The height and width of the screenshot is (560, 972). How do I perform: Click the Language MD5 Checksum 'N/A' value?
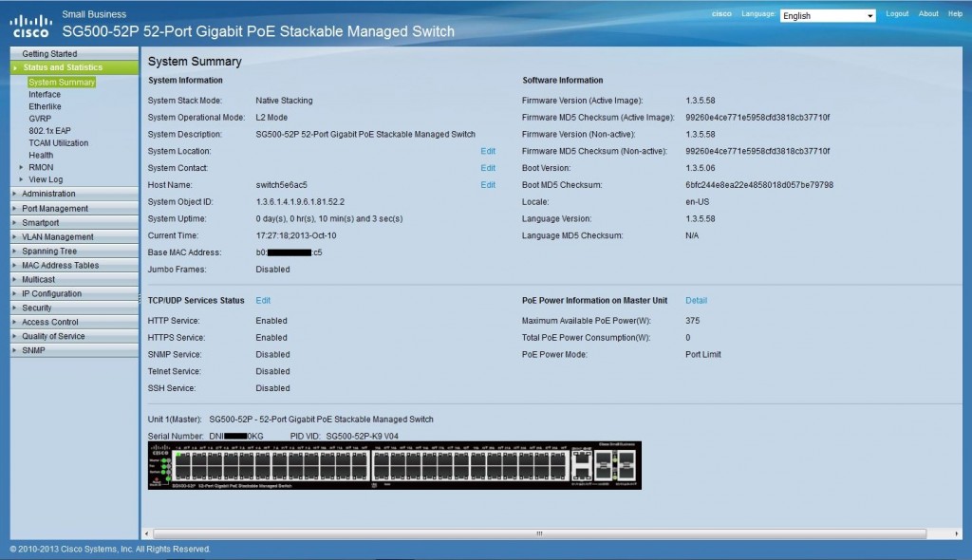tap(692, 235)
